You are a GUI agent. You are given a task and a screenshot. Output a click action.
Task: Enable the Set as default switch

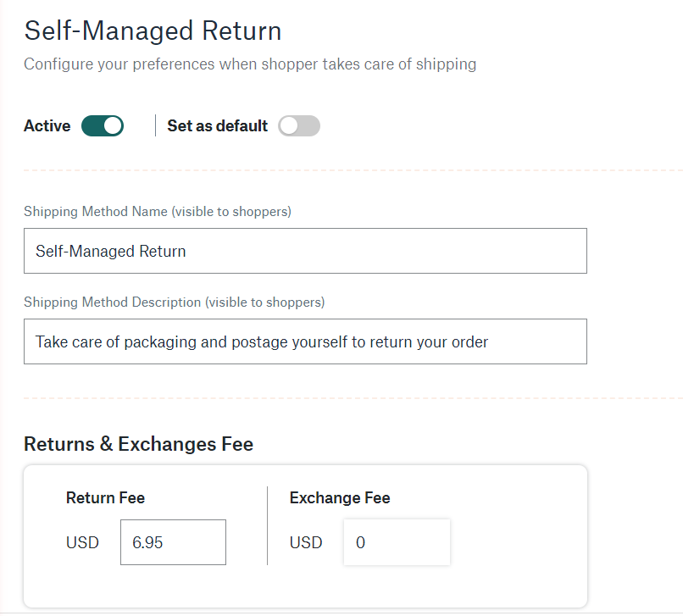pyautogui.click(x=297, y=125)
